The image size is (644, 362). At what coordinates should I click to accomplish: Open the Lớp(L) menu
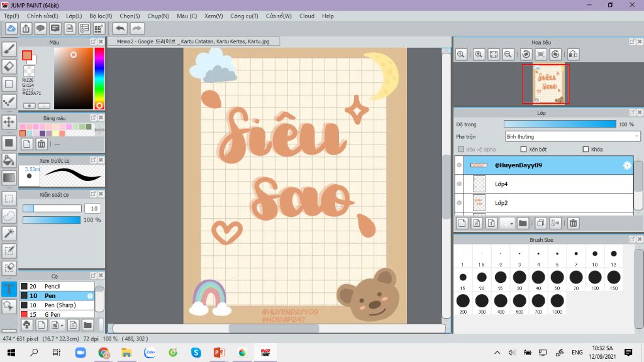pyautogui.click(x=74, y=16)
